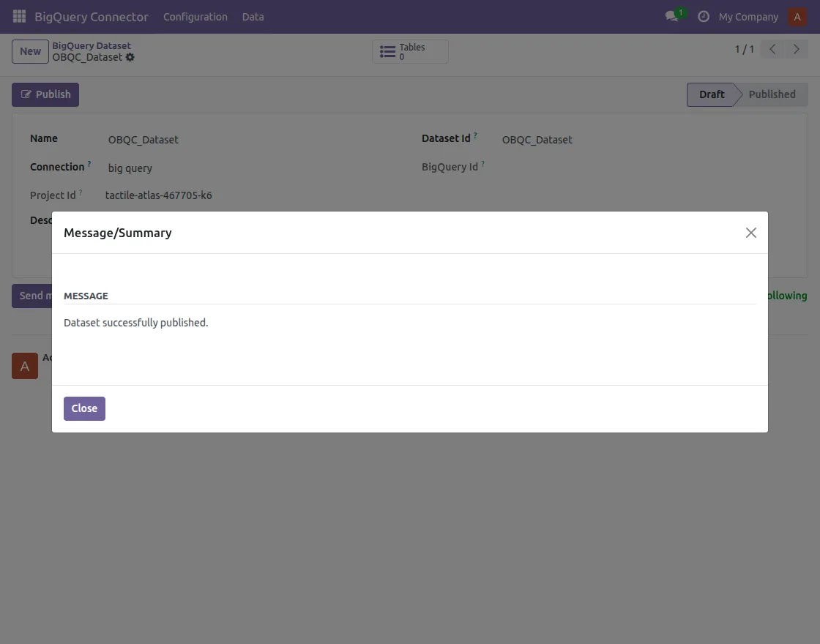Open the messaging conversations icon
This screenshot has width=820, height=644.
coord(671,16)
